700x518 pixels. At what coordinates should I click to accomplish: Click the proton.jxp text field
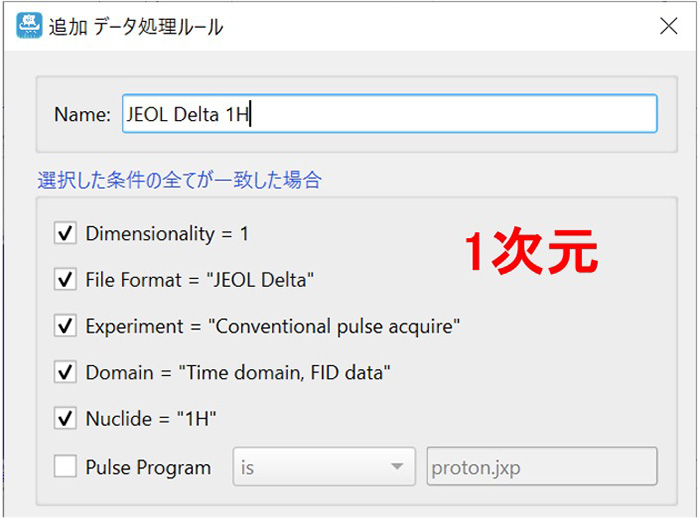click(540, 466)
